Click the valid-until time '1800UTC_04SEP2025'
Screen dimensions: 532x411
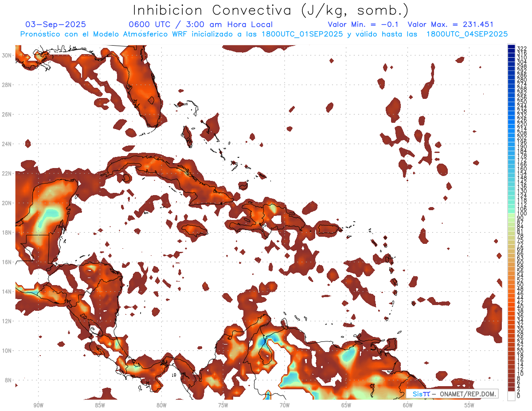click(467, 34)
